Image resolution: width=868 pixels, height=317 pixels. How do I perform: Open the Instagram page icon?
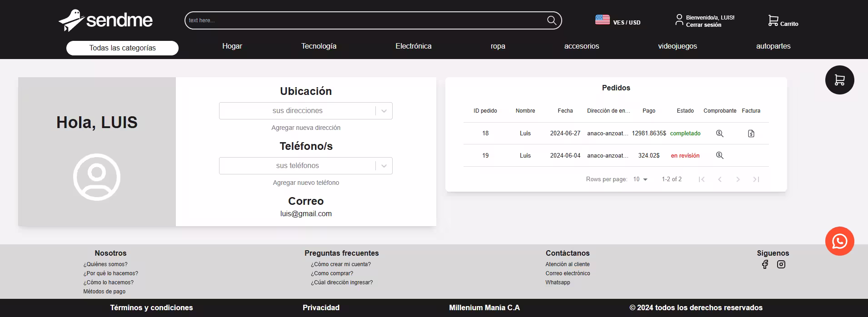pyautogui.click(x=781, y=264)
